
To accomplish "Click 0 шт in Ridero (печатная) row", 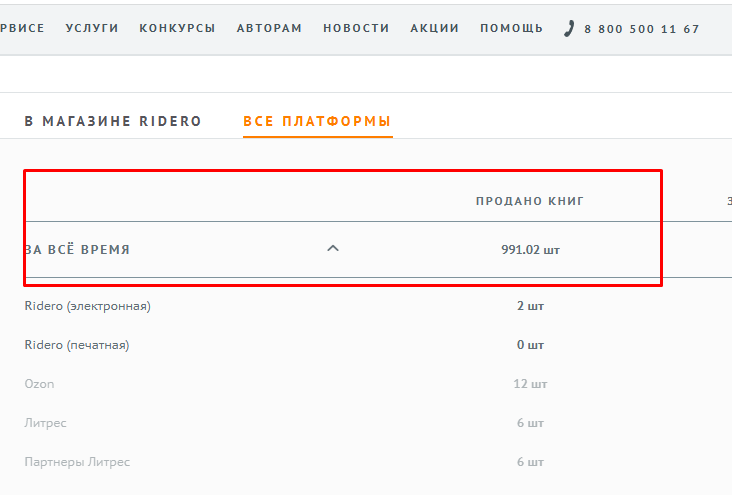I will 530,345.
